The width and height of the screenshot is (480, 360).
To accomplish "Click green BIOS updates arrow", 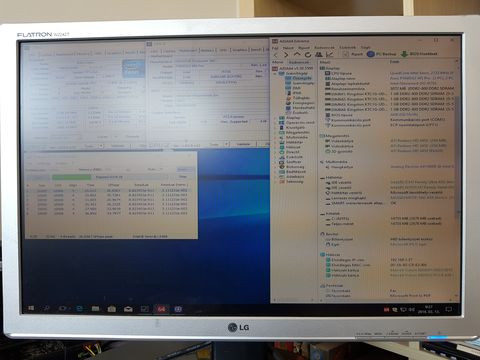I will (404, 54).
